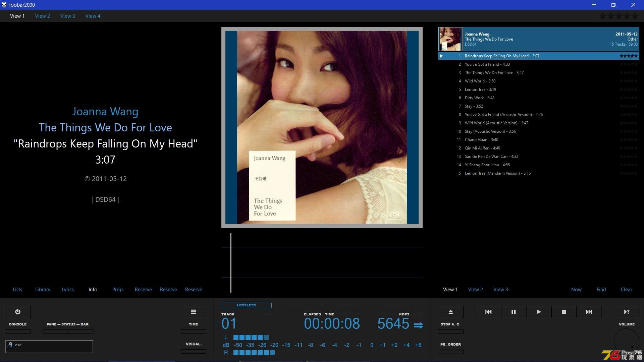Viewport: 644px width, 362px height.
Task: Switch to View 3 under the playlist
Action: [501, 289]
